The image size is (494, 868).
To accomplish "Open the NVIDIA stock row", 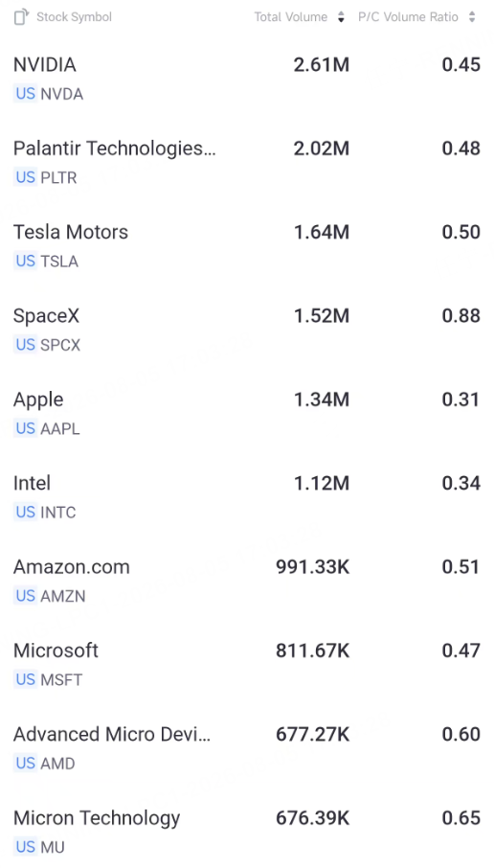I will (247, 78).
